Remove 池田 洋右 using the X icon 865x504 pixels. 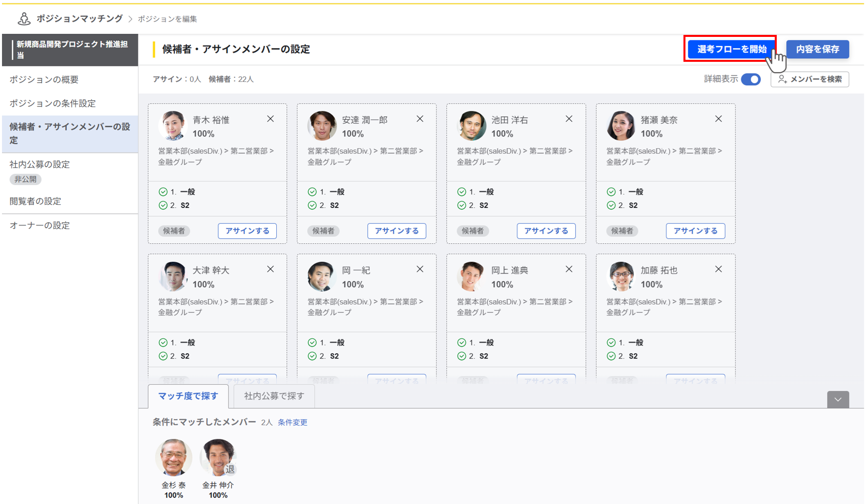(x=569, y=119)
